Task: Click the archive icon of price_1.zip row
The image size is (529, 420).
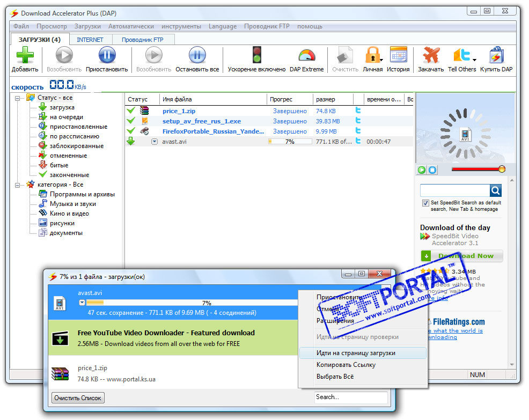Action: [144, 110]
